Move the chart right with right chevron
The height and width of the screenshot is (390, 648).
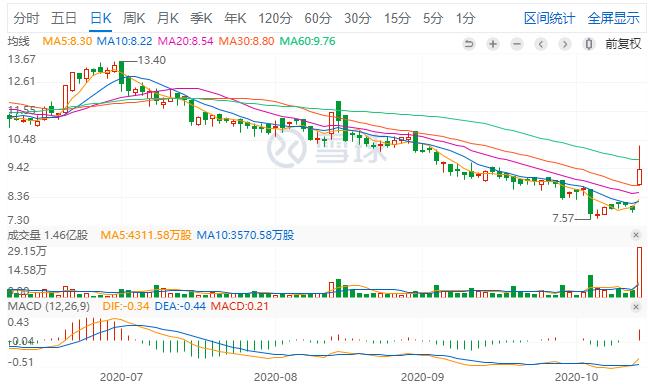point(565,44)
